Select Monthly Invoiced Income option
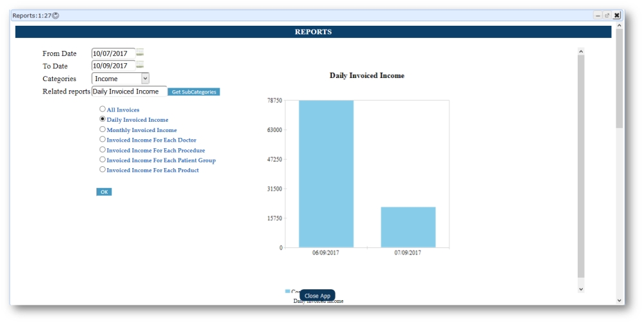Image resolution: width=644 pixels, height=324 pixels. tap(102, 129)
